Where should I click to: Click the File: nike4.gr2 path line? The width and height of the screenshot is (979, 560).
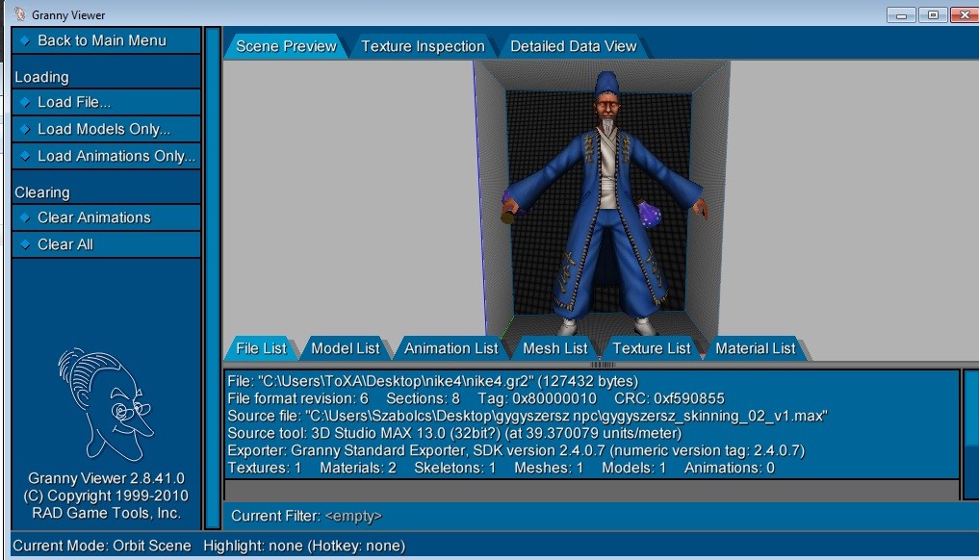click(432, 381)
